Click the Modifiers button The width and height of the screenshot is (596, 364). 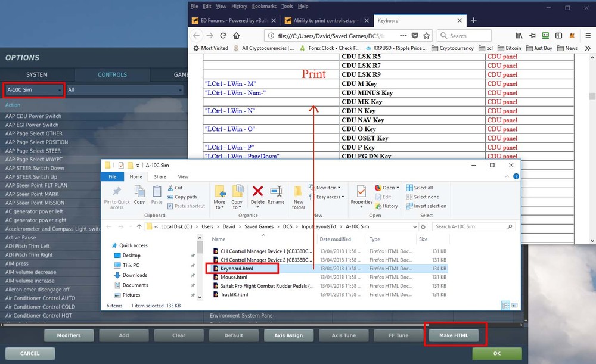[x=69, y=335]
